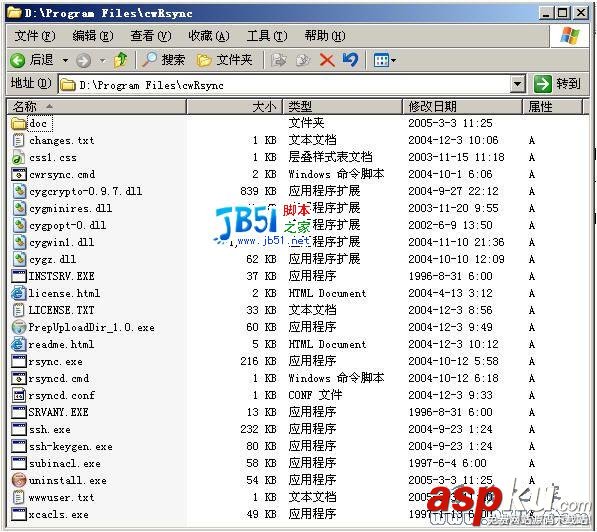Click the file name PrepUploadDir_1.0.exe
This screenshot has width=597, height=532.
pos(91,328)
